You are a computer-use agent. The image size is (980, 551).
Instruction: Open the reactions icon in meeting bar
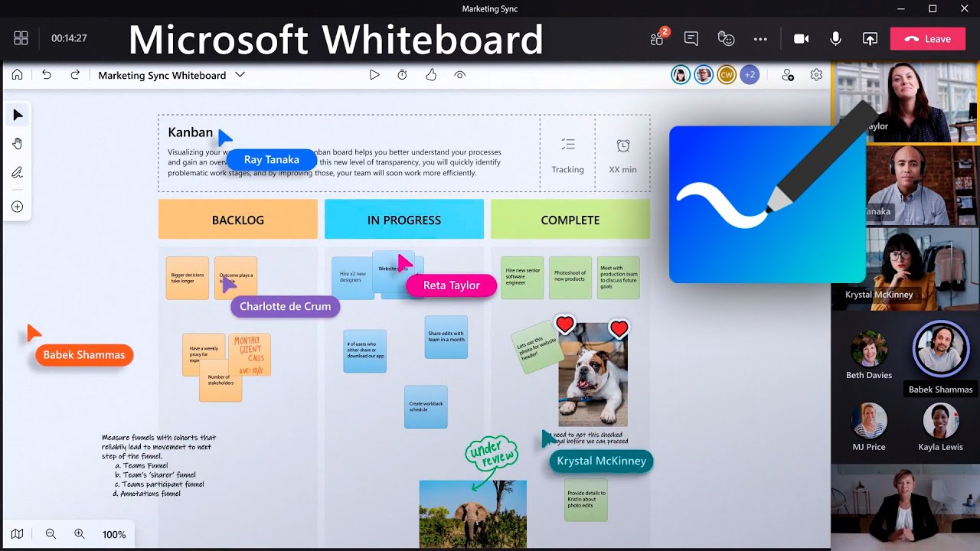click(x=726, y=38)
